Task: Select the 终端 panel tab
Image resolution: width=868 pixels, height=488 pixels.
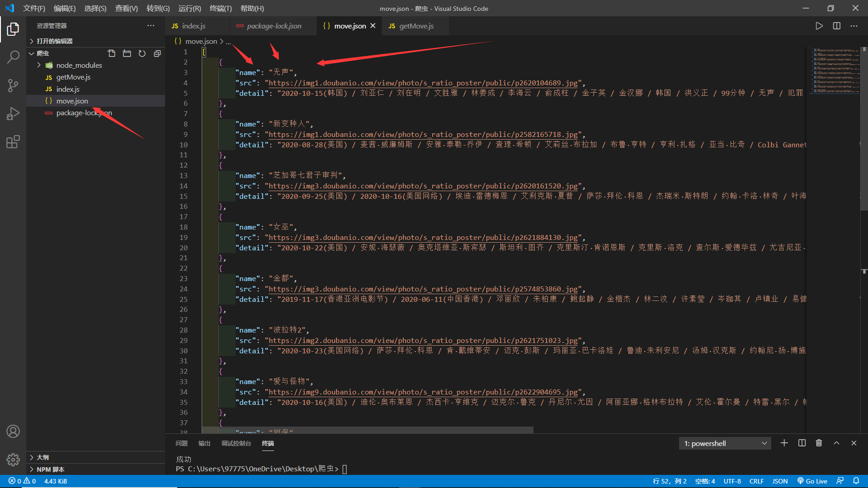Action: (268, 443)
